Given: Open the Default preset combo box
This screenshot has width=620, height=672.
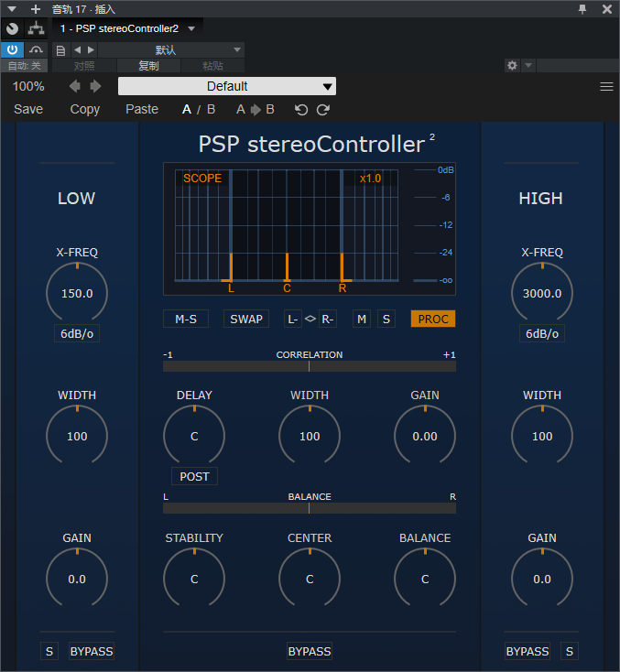Looking at the screenshot, I should point(227,86).
